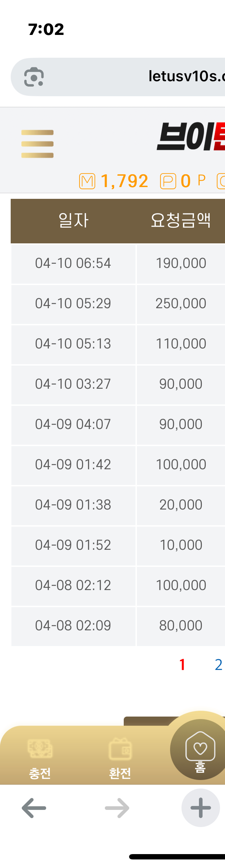Open a new tab with the plus button

tap(201, 808)
